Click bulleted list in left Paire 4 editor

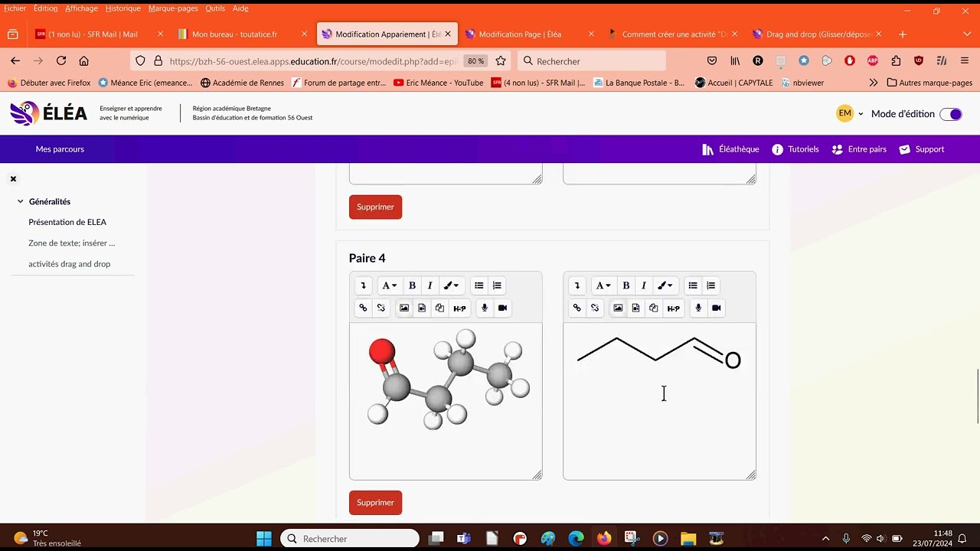pos(479,285)
